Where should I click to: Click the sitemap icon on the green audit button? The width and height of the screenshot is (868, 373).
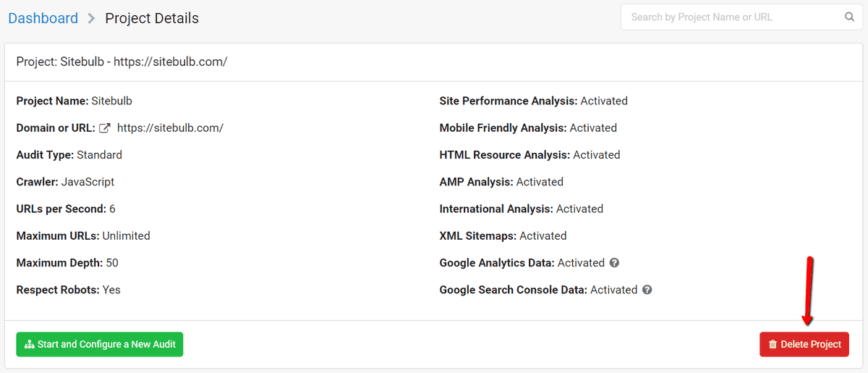point(30,345)
